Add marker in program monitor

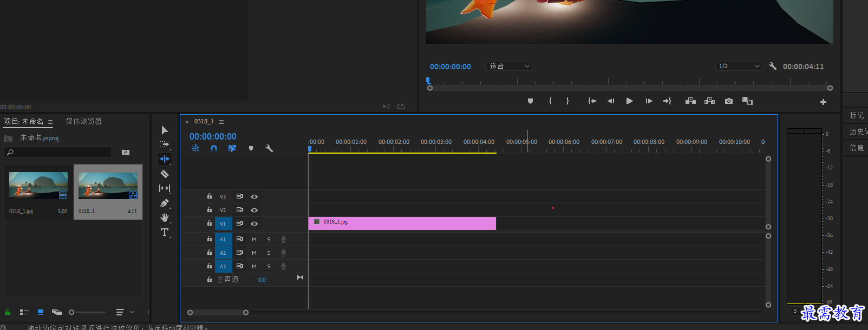pyautogui.click(x=530, y=101)
